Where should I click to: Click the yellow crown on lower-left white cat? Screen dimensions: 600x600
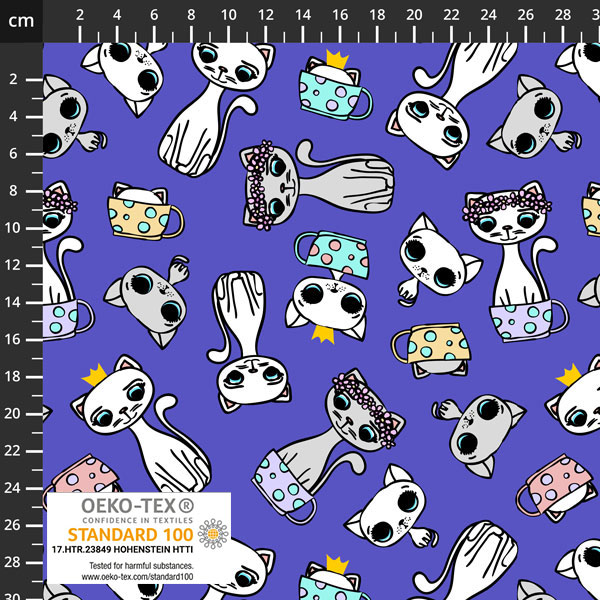[94, 375]
